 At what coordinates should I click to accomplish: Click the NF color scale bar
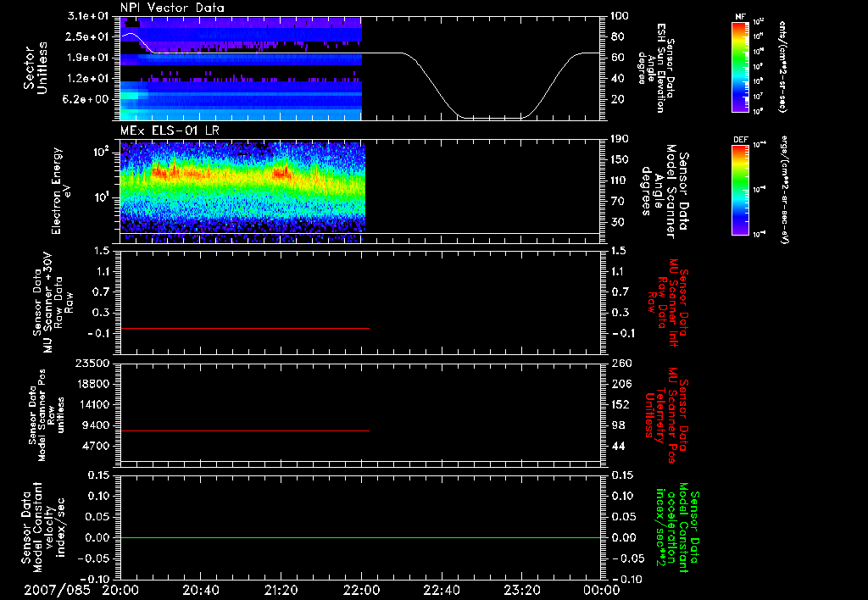(x=740, y=66)
